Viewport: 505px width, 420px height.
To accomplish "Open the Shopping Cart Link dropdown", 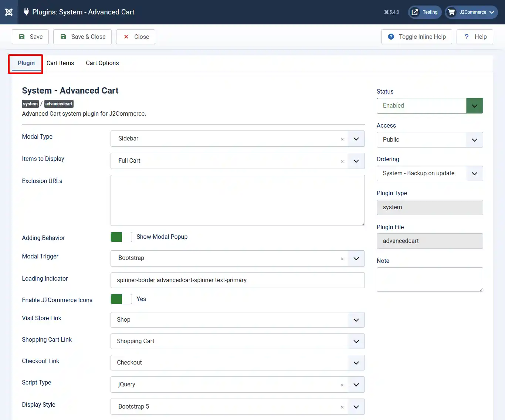I will point(356,341).
